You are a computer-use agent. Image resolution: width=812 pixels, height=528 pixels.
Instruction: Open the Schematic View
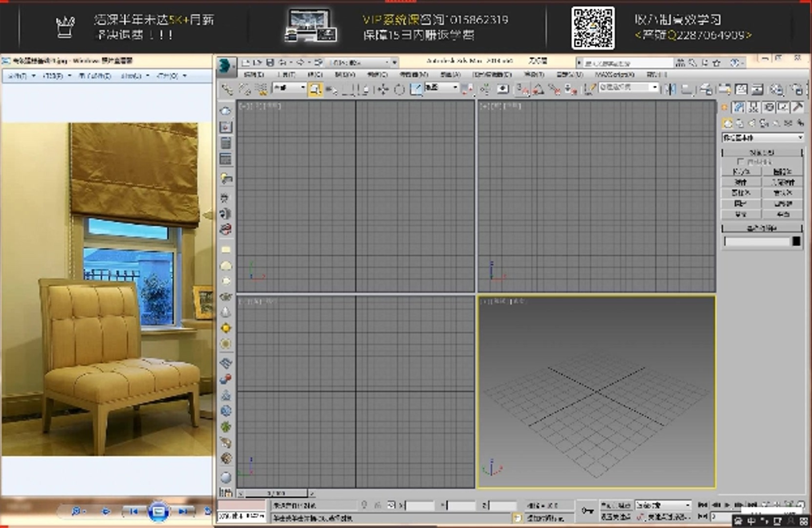coord(758,89)
